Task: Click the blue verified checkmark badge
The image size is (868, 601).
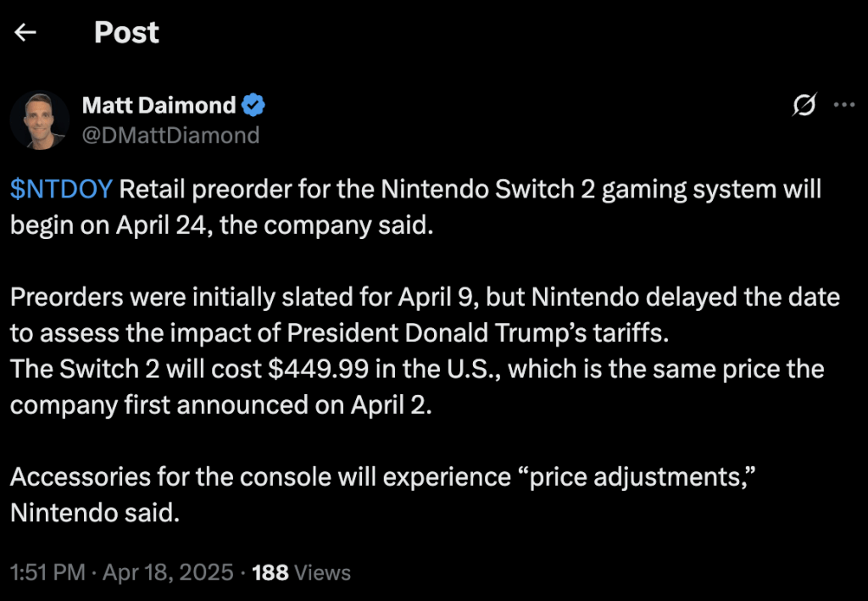Action: point(253,105)
